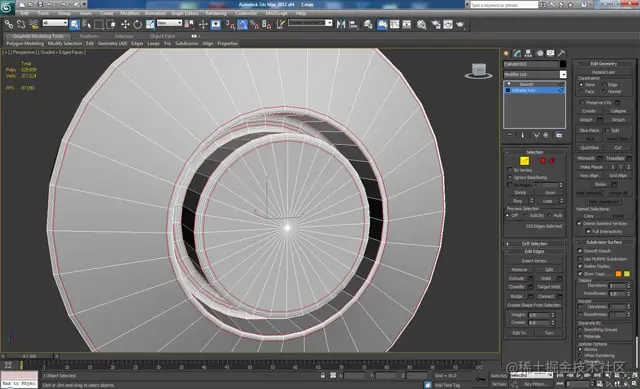Image resolution: width=640 pixels, height=389 pixels.
Task: Switch to Graphite Modeling Tools tab
Action: pos(38,36)
